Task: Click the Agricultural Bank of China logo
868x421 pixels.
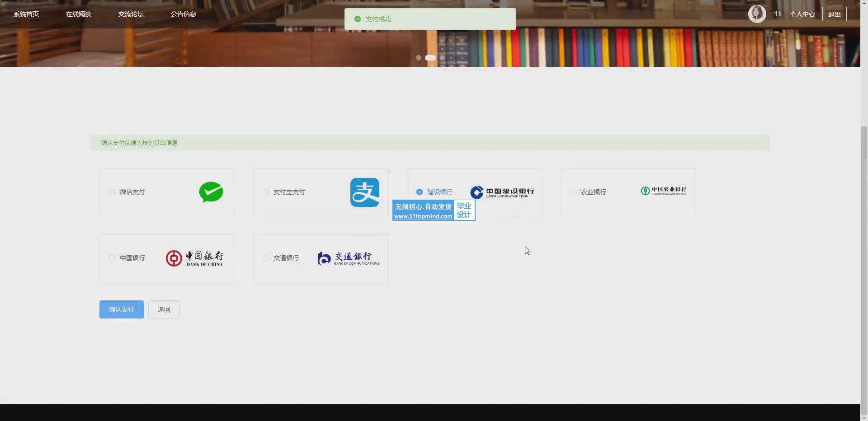Action: (x=664, y=191)
